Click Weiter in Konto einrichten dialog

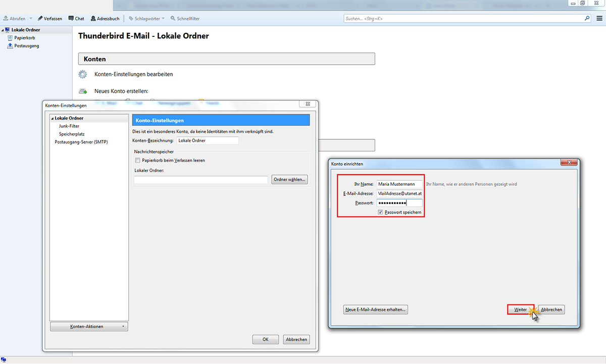521,309
